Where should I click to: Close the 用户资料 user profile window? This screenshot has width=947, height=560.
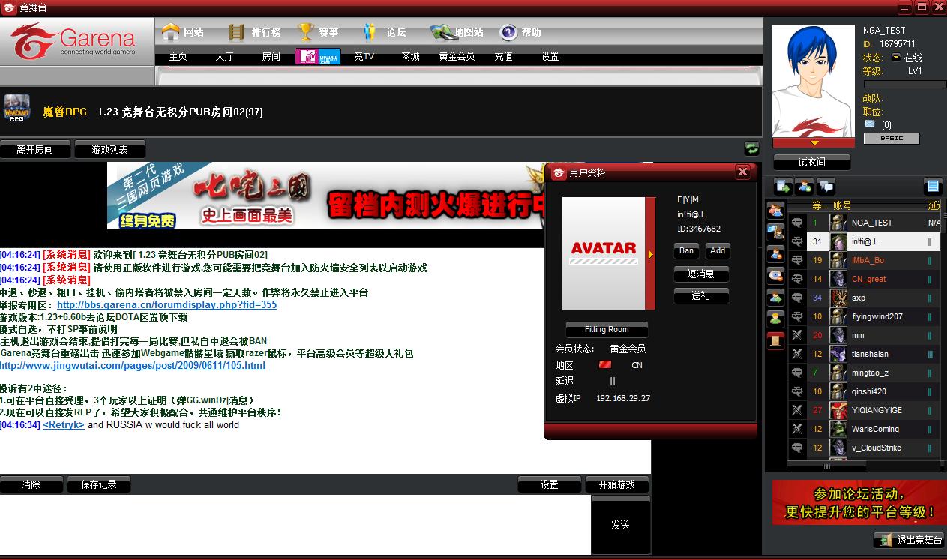pyautogui.click(x=742, y=172)
